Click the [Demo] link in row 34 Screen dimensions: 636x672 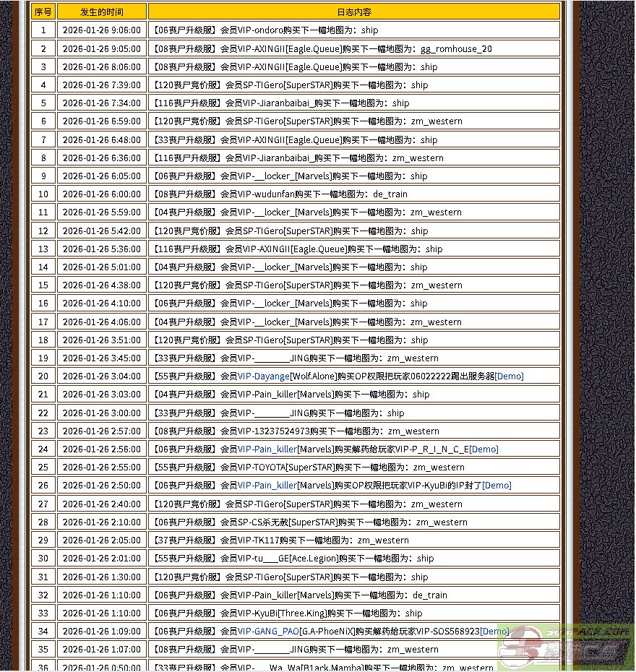[494, 632]
